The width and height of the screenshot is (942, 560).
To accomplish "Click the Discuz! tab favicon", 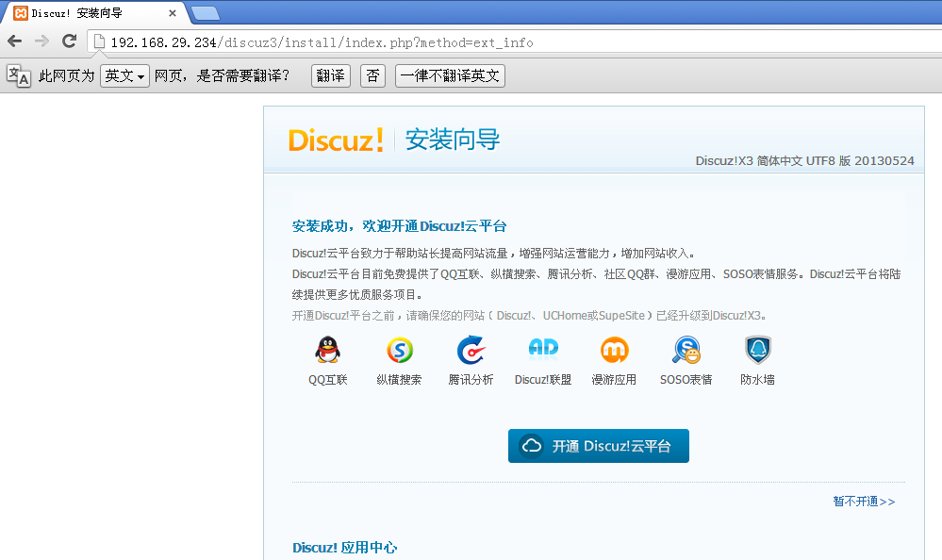I will pos(21,12).
